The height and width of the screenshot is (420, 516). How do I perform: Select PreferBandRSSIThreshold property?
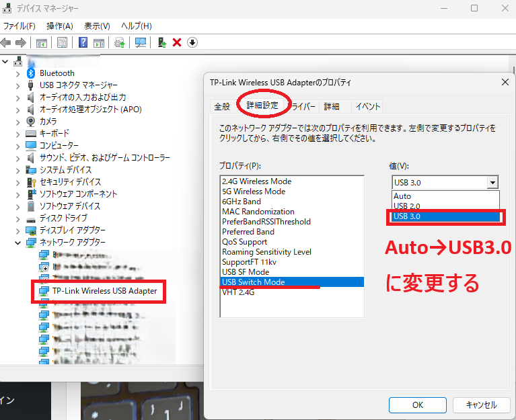[x=292, y=222]
